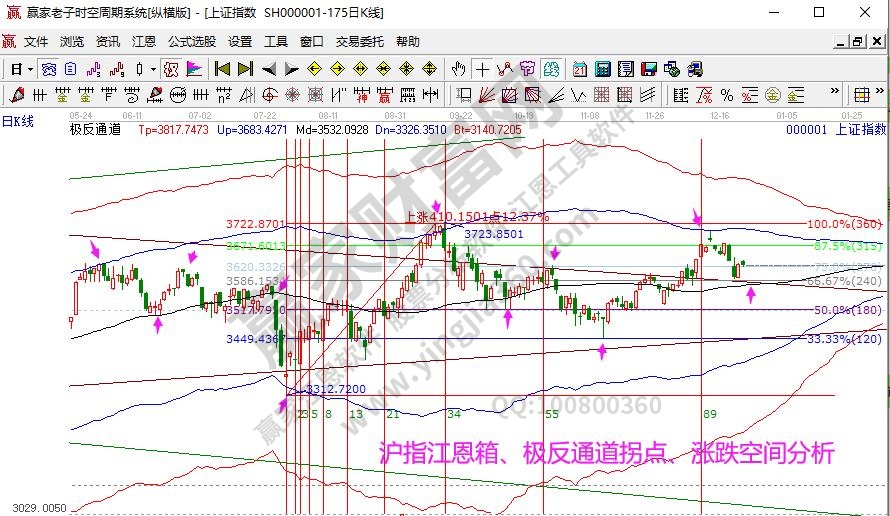Open the calculator tool
The width and height of the screenshot is (890, 516).
click(603, 69)
